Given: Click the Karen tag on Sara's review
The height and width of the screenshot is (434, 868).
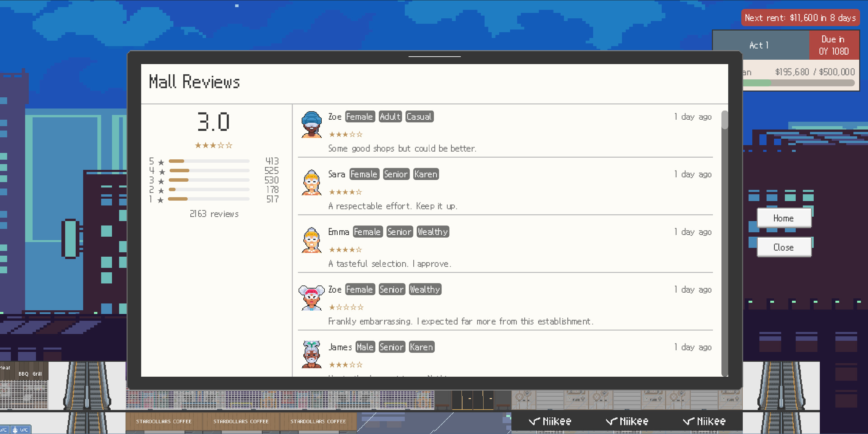Looking at the screenshot, I should [x=426, y=174].
